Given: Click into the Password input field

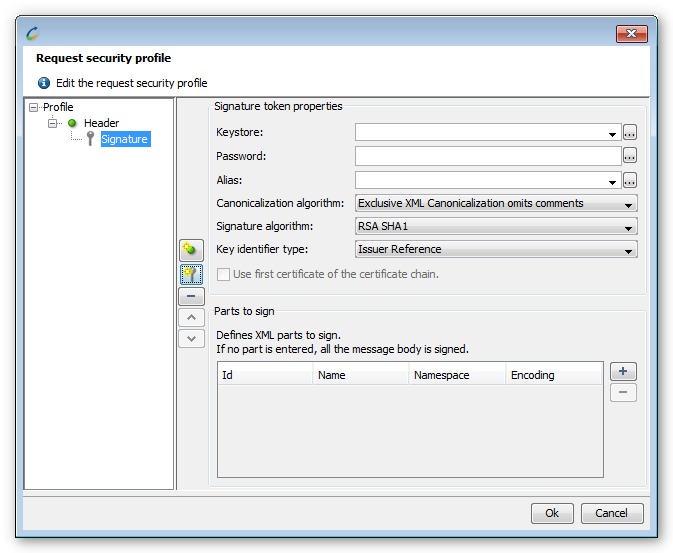Looking at the screenshot, I should point(488,156).
